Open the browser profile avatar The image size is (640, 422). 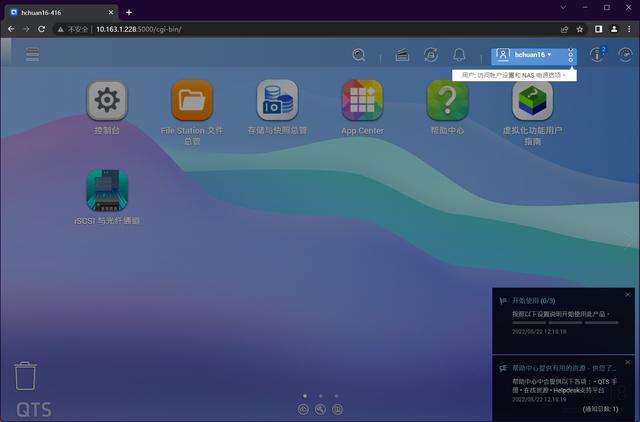click(x=613, y=29)
